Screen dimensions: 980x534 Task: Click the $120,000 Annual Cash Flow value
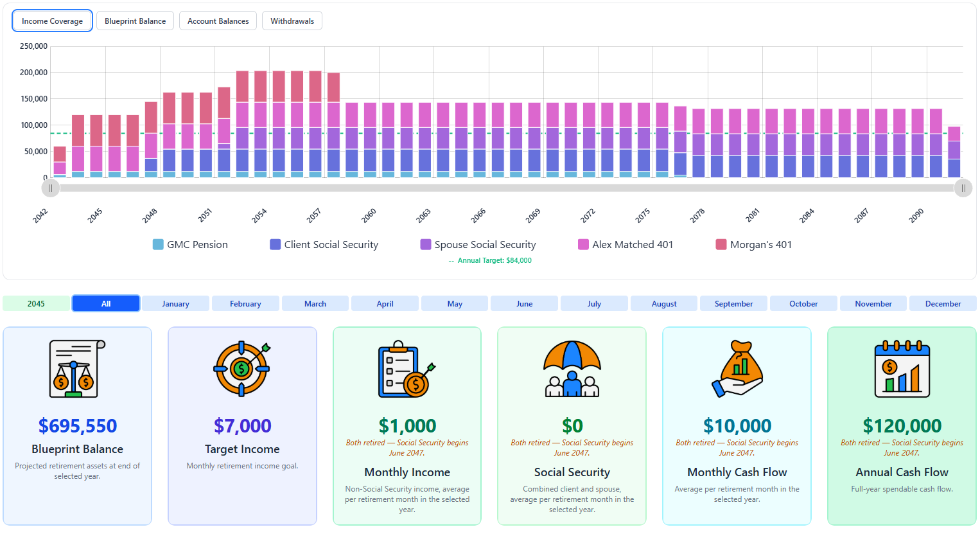pyautogui.click(x=902, y=425)
